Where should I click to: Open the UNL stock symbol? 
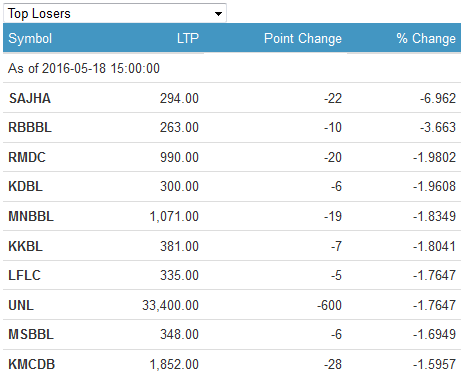pos(21,305)
